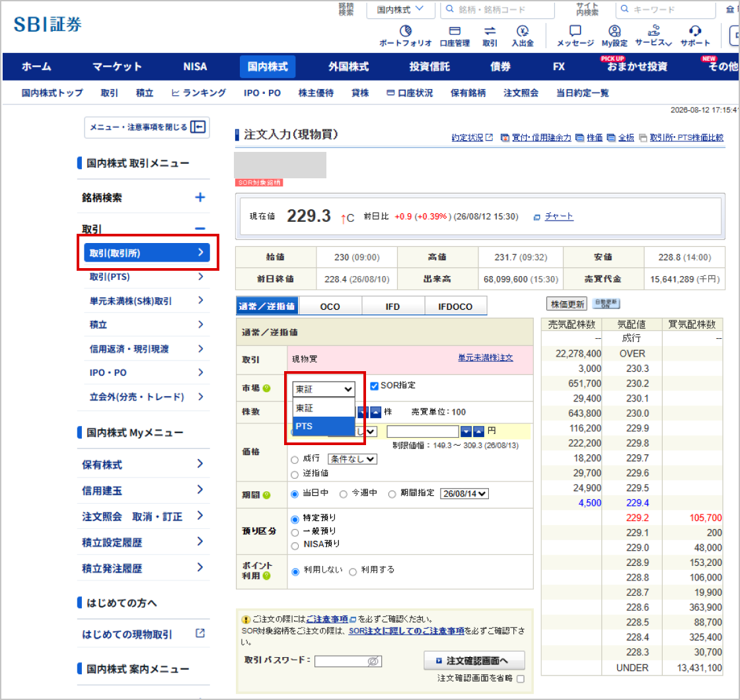This screenshot has width=740, height=700.
Task: Focus the 価格 yen input field
Action: [x=423, y=431]
